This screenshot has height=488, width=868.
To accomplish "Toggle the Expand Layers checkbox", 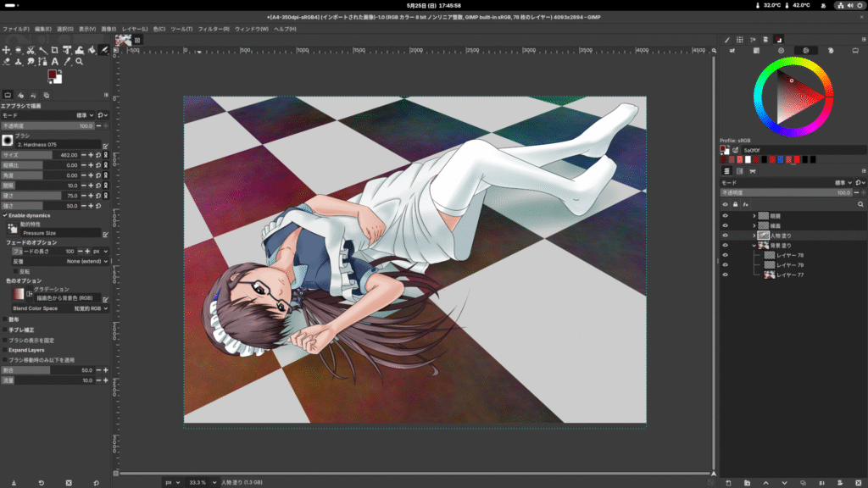I will tap(5, 350).
